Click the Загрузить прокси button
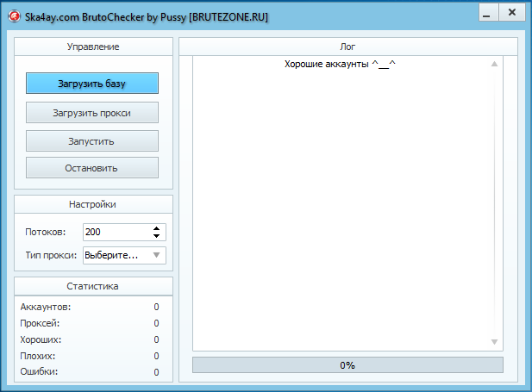532x392 pixels. tap(92, 113)
